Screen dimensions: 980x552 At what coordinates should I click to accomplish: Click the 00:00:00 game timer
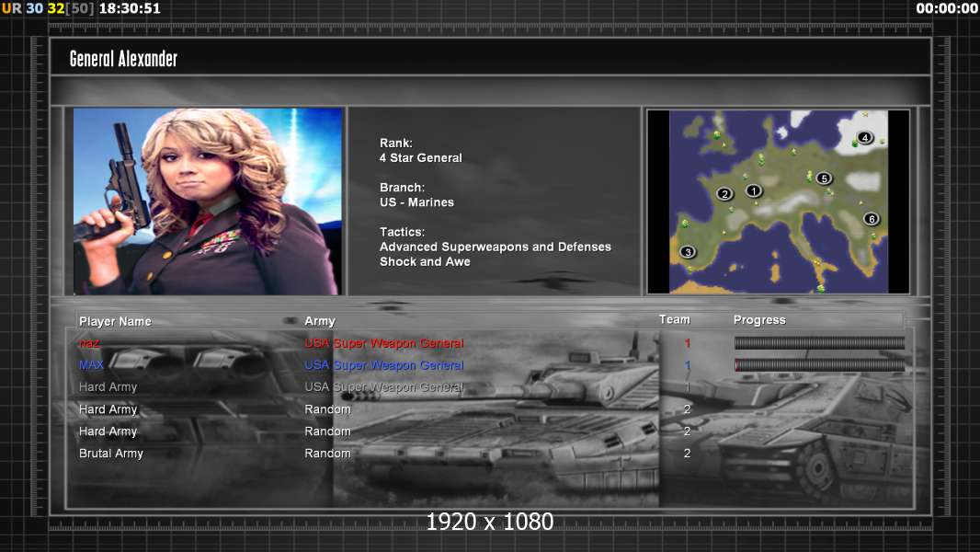(946, 9)
